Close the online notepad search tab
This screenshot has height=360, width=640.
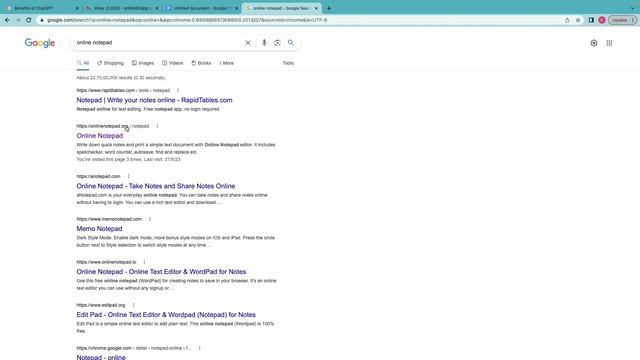click(x=316, y=8)
